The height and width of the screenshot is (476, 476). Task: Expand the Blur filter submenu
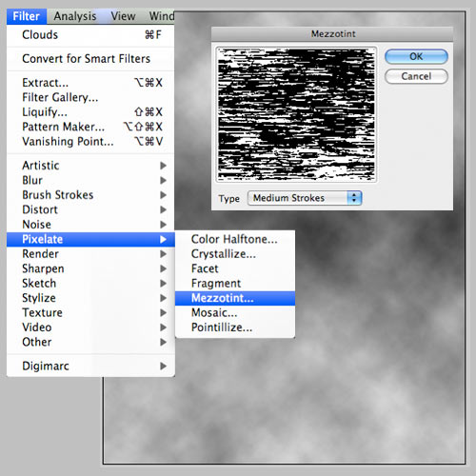90,180
